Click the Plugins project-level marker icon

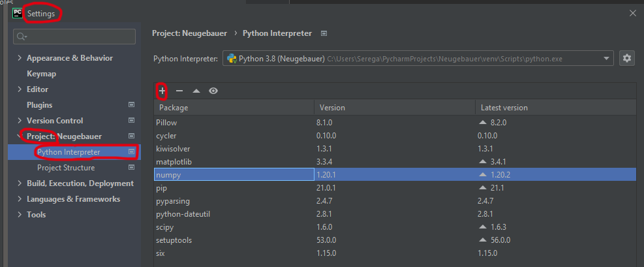pos(131,105)
